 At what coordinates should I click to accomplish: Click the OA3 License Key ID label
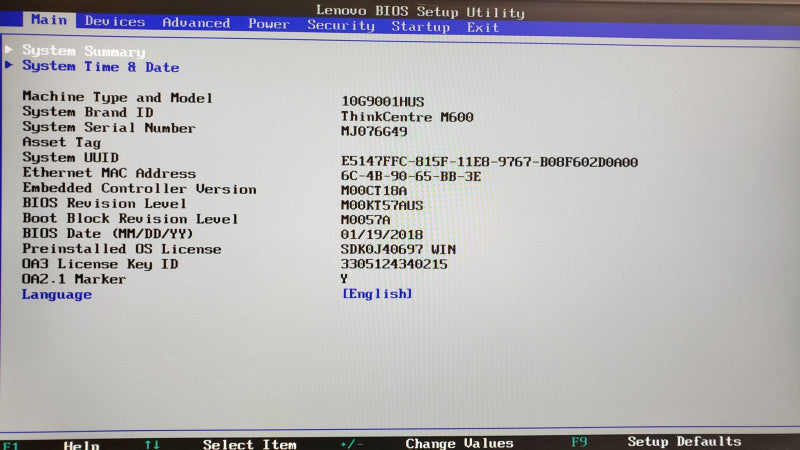tap(100, 264)
